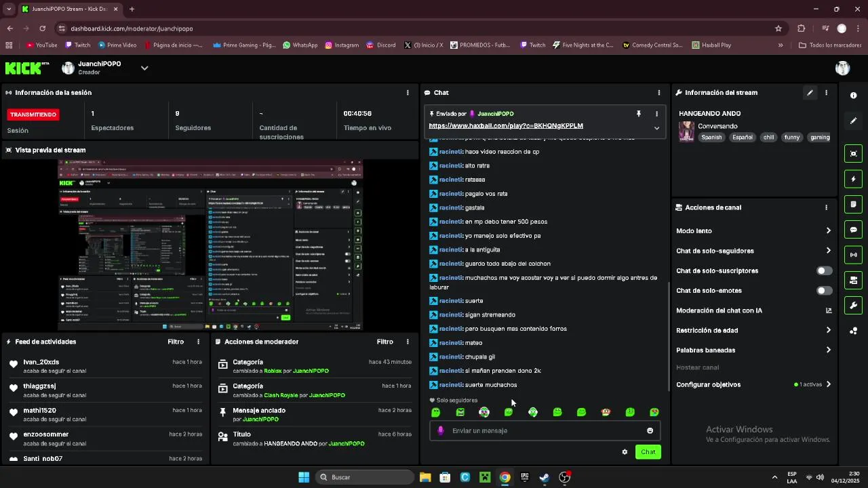Expand Palabras baneadas options

pyautogui.click(x=828, y=350)
